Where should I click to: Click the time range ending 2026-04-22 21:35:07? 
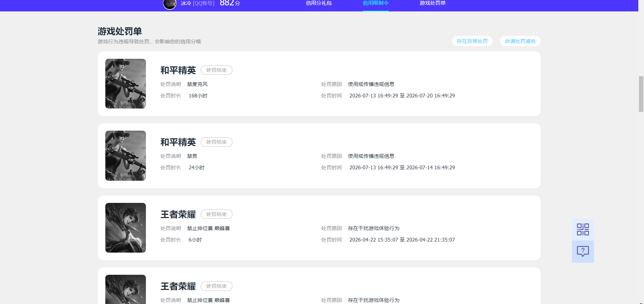(x=402, y=240)
